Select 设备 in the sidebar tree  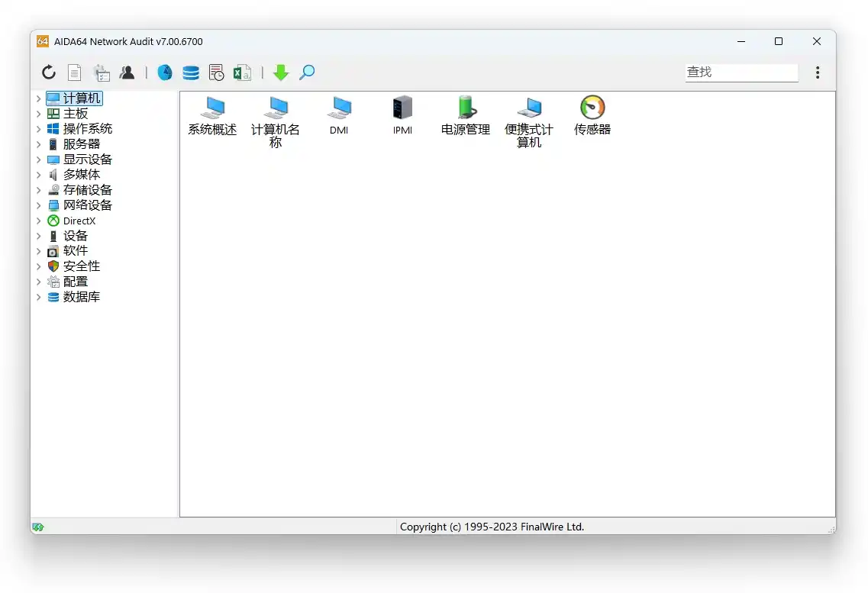(x=67, y=236)
